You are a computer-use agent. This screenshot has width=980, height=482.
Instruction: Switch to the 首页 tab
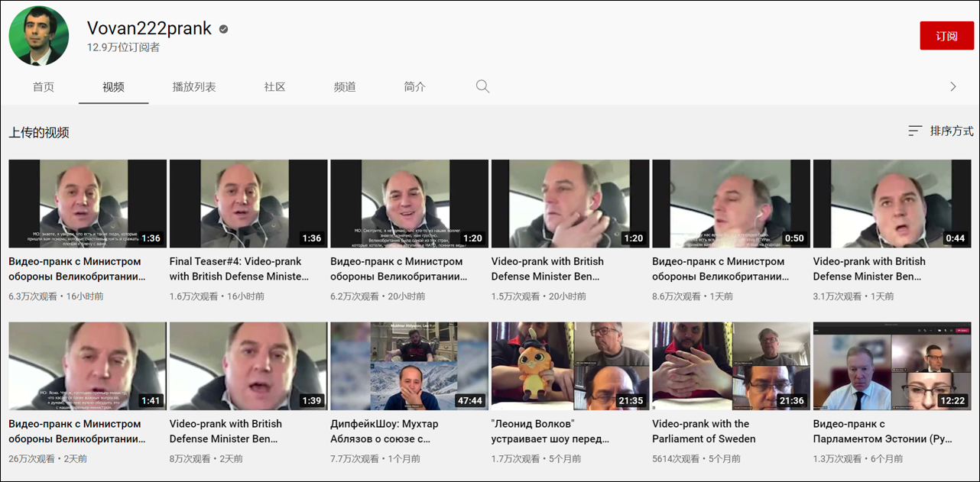point(44,87)
